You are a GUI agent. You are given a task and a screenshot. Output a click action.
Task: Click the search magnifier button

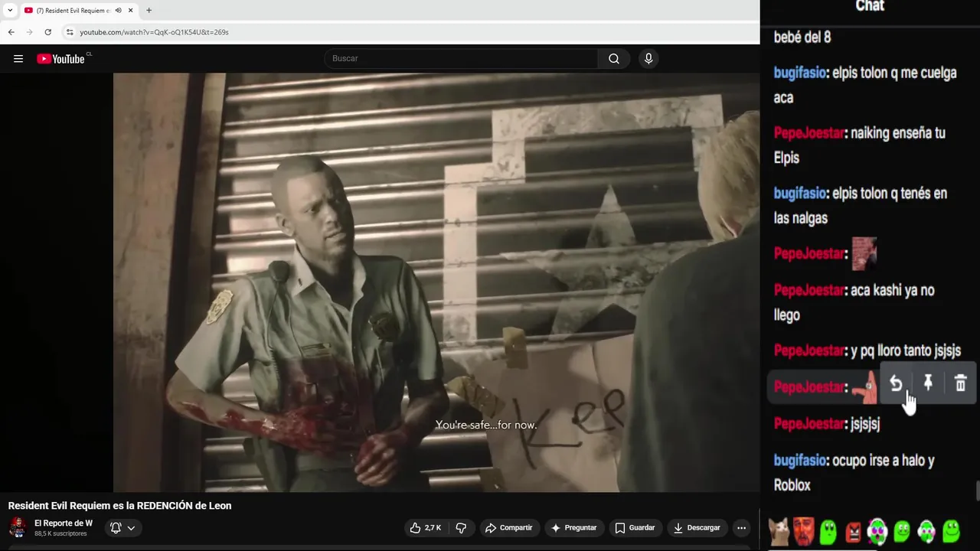pyautogui.click(x=614, y=59)
